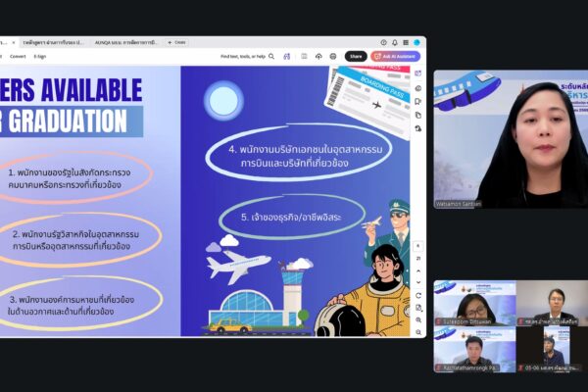Select the 05-06 participant video tile
Screen dimensions: 588x392
(552, 350)
